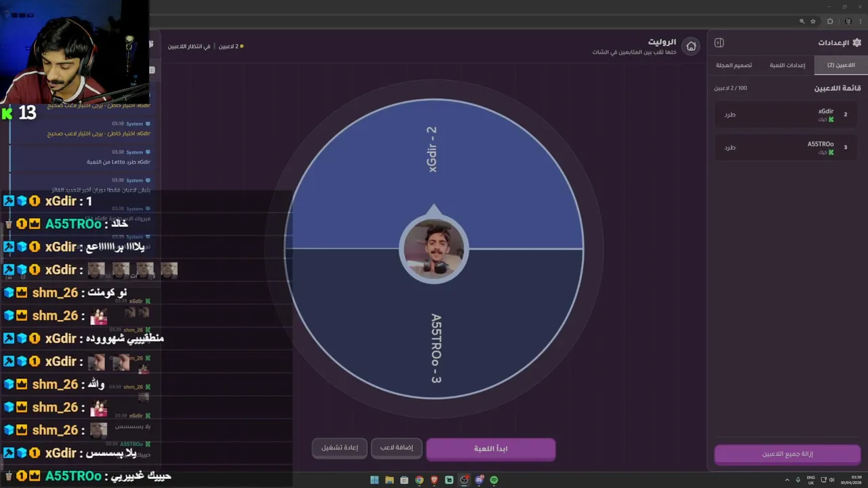
Task: Click the إضافة لاعب add player button
Action: click(396, 447)
